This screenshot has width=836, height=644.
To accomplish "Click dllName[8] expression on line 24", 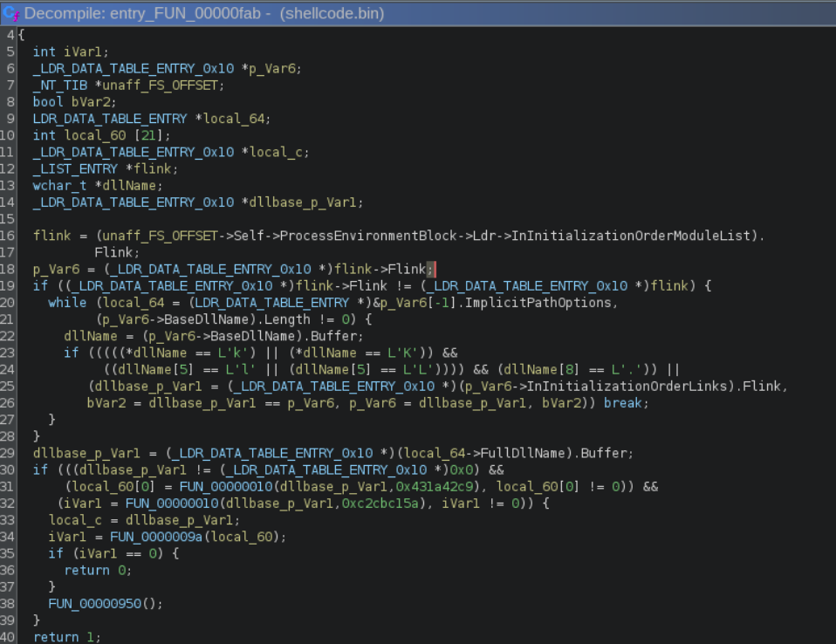I will click(539, 369).
